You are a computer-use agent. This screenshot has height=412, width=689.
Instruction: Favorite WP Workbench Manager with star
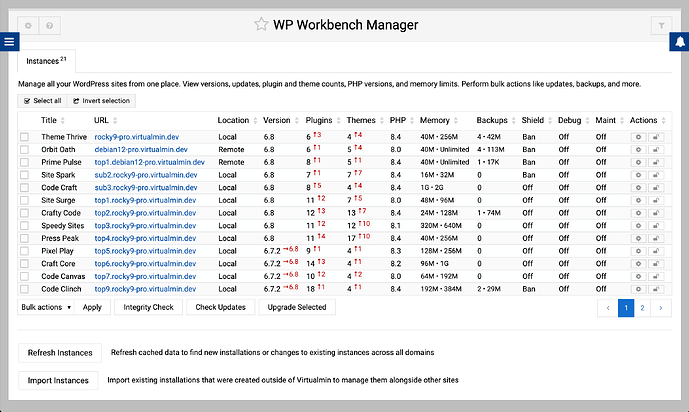click(261, 24)
